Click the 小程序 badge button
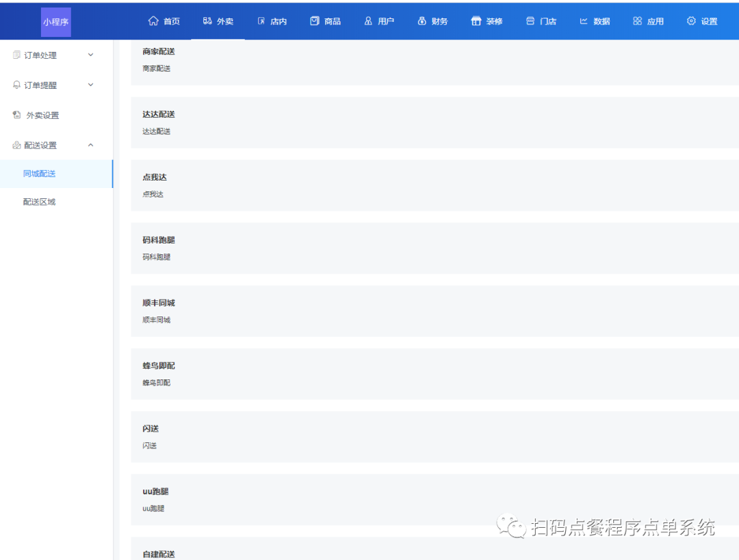This screenshot has width=739, height=560. [56, 22]
